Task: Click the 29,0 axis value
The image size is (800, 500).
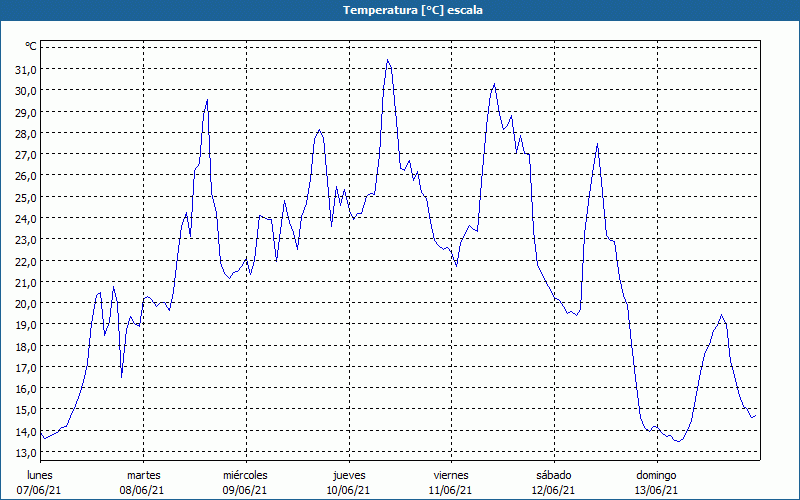Action: [x=26, y=112]
